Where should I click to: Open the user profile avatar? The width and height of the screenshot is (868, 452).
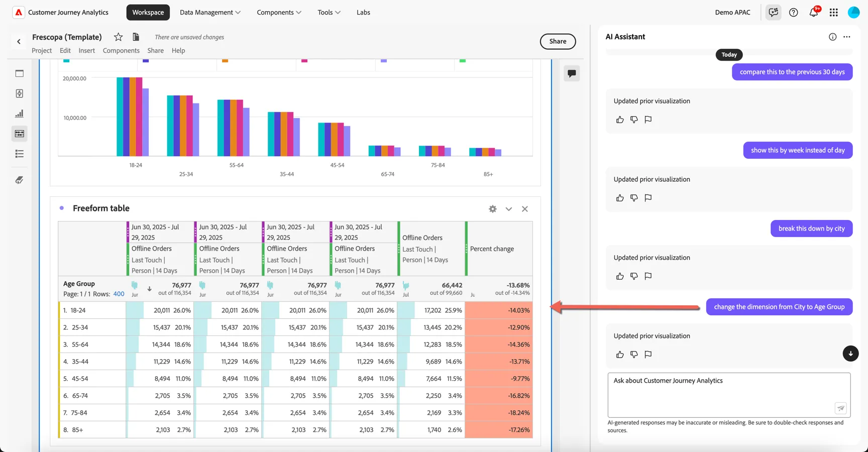pos(854,13)
